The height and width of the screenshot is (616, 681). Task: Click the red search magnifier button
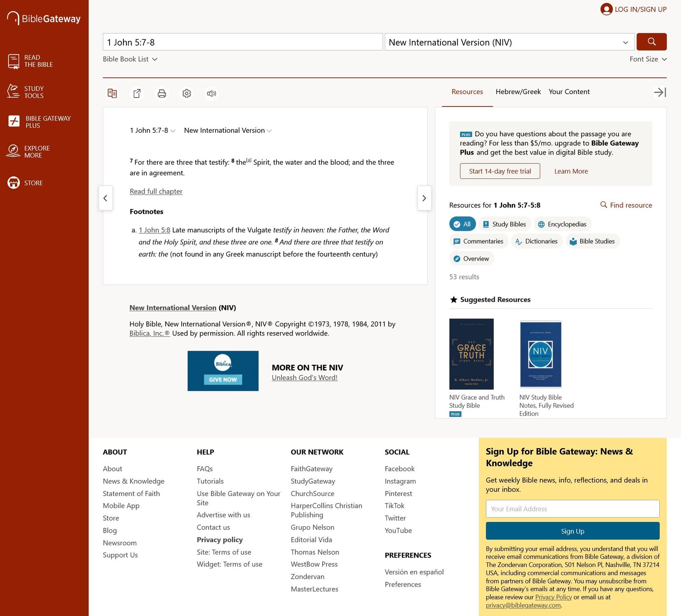coord(651,42)
